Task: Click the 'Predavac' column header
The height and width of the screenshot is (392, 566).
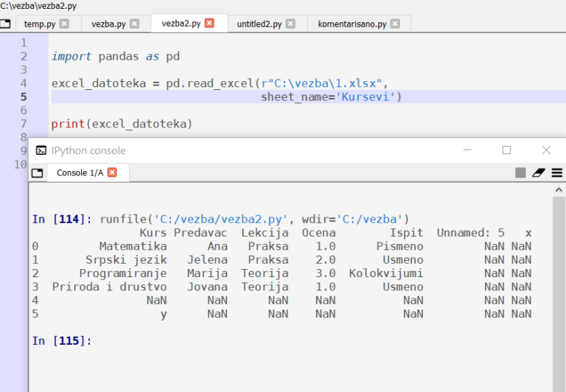Action: [200, 233]
